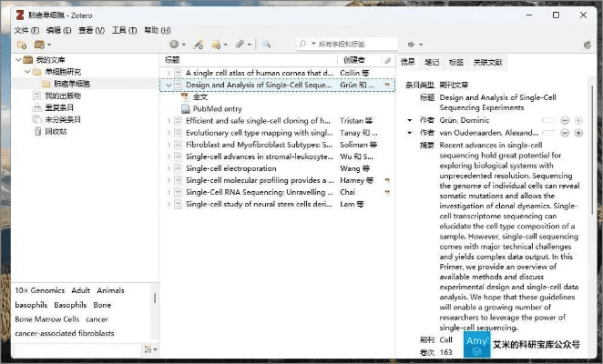Viewport: 603px width, 364px height.
Task: Click the plus button beside van Oudenaarden author
Action: pos(577,133)
